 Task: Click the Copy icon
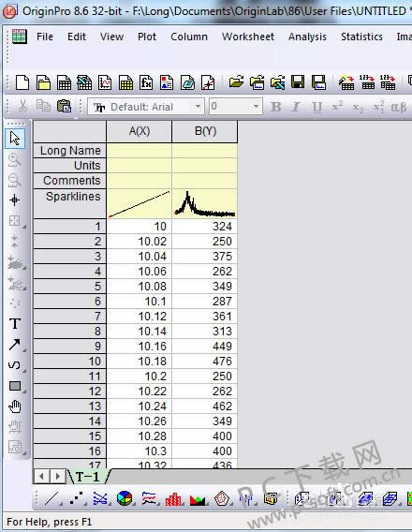click(x=43, y=106)
